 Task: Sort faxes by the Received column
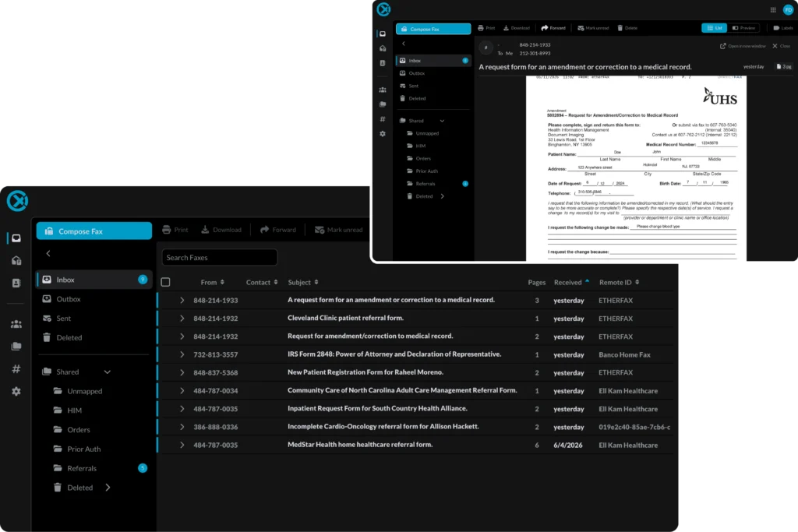click(x=571, y=282)
